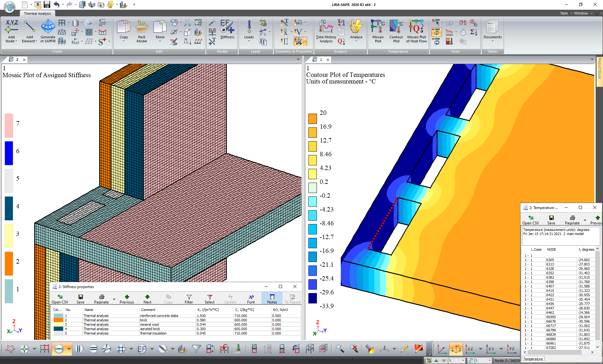Image resolution: width=603 pixels, height=364 pixels.
Task: Click the orange brick color swatch row 2
Action: point(58,320)
